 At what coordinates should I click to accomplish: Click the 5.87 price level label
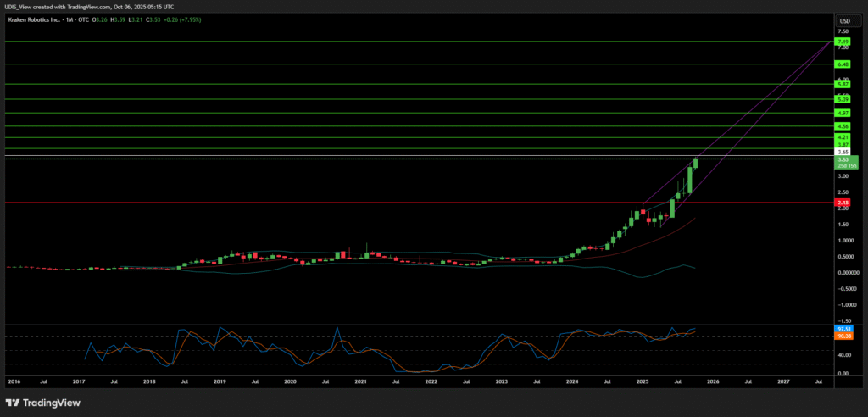844,84
